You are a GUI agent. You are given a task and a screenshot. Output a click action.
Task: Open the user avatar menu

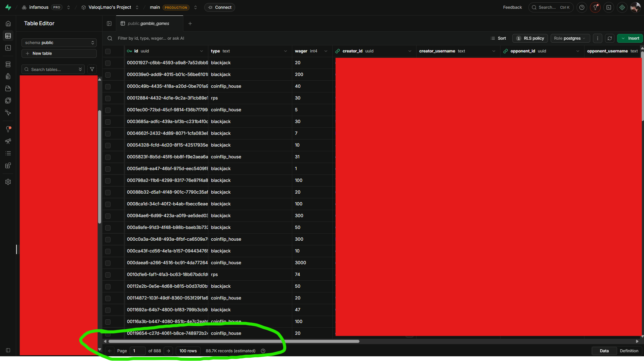635,7
